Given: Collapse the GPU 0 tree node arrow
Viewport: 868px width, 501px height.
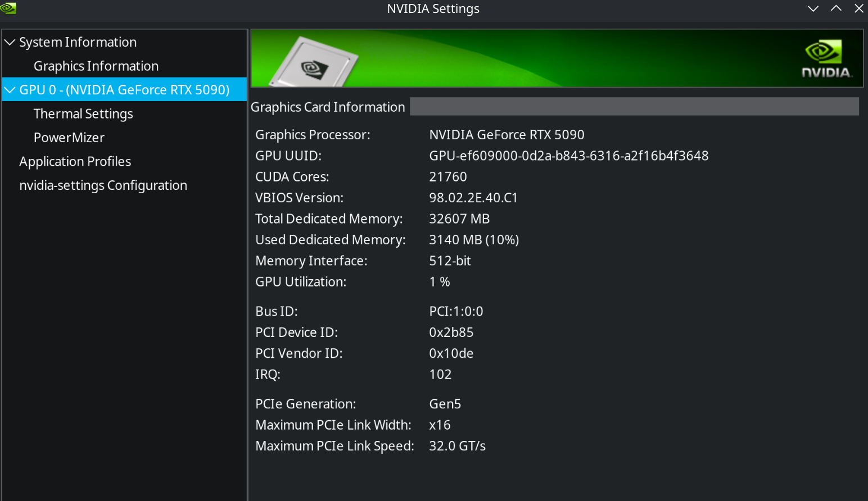Looking at the screenshot, I should [10, 90].
